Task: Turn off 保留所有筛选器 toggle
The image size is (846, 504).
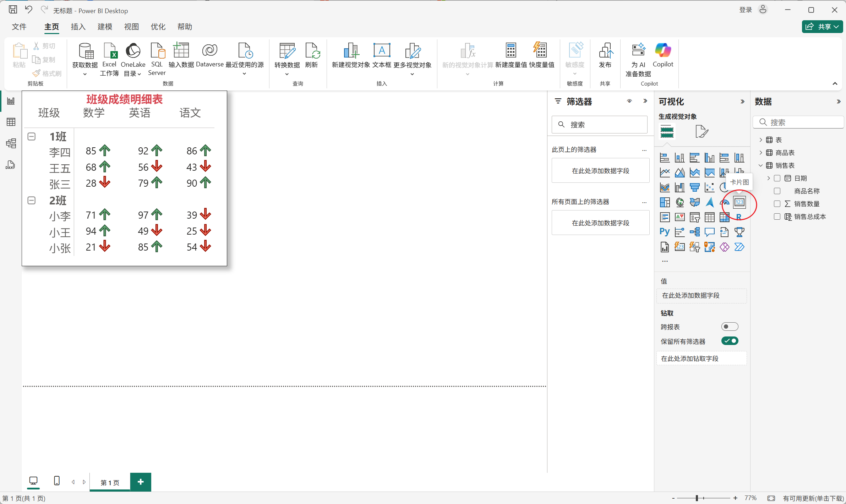Action: pos(730,341)
